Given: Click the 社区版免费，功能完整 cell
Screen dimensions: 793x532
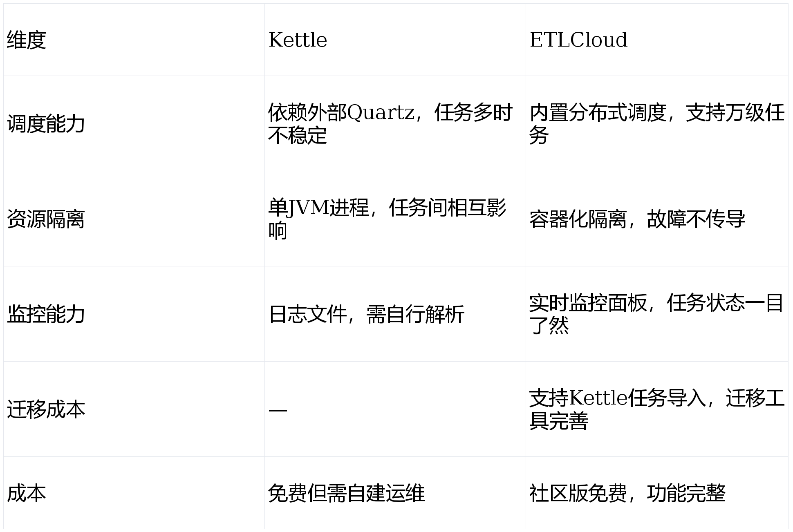Looking at the screenshot, I should [x=657, y=493].
